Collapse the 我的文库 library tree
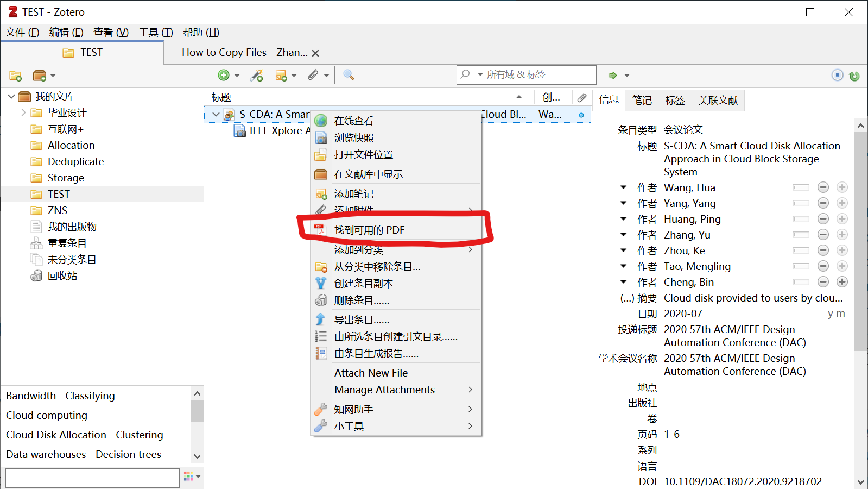This screenshot has width=868, height=489. click(11, 96)
